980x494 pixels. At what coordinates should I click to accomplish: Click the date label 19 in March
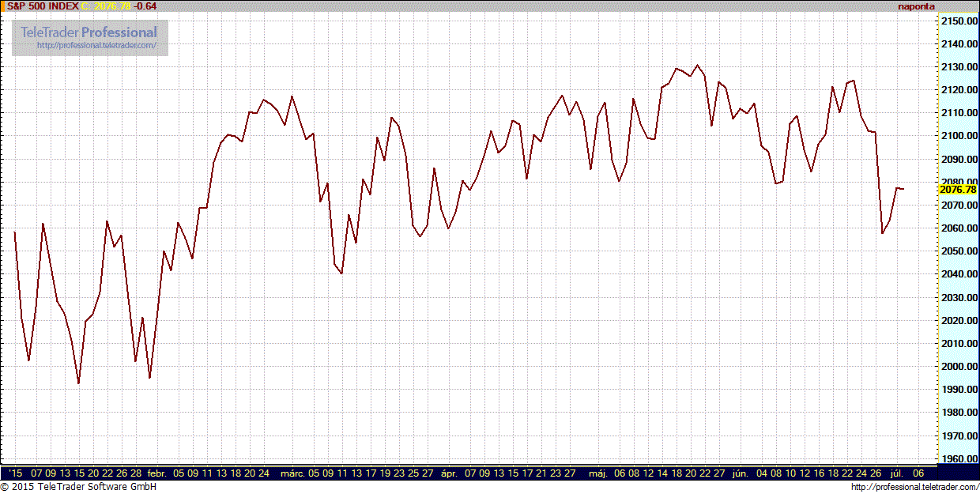coord(385,473)
